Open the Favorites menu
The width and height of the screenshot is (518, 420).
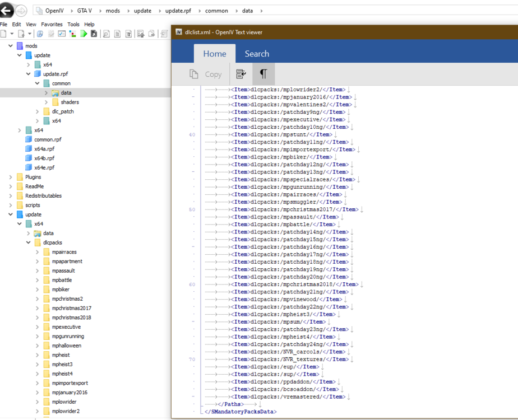point(52,25)
